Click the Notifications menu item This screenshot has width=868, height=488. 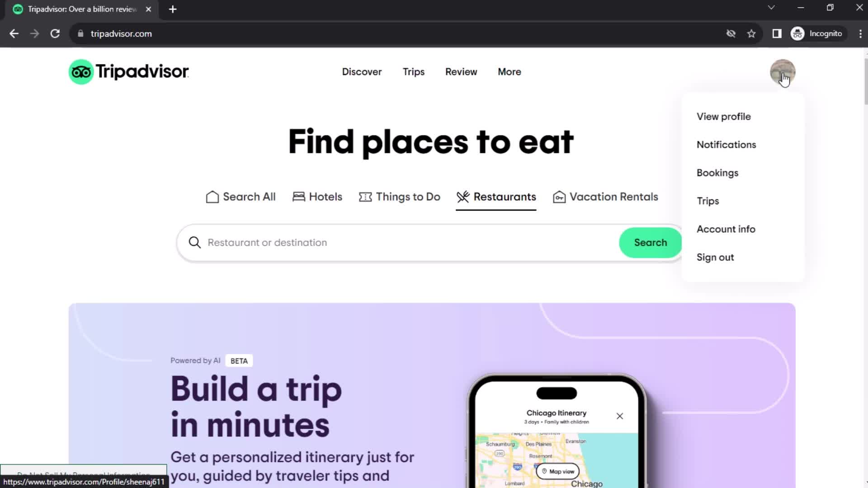[726, 145]
